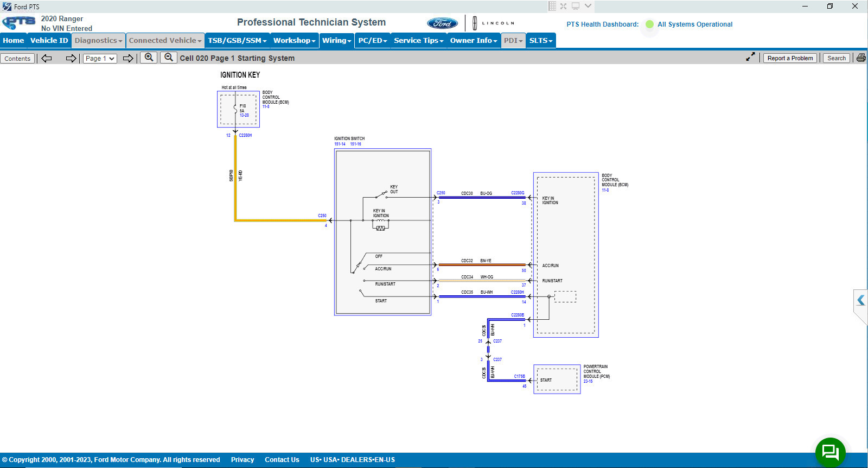Open the Service Tips menu

point(418,41)
